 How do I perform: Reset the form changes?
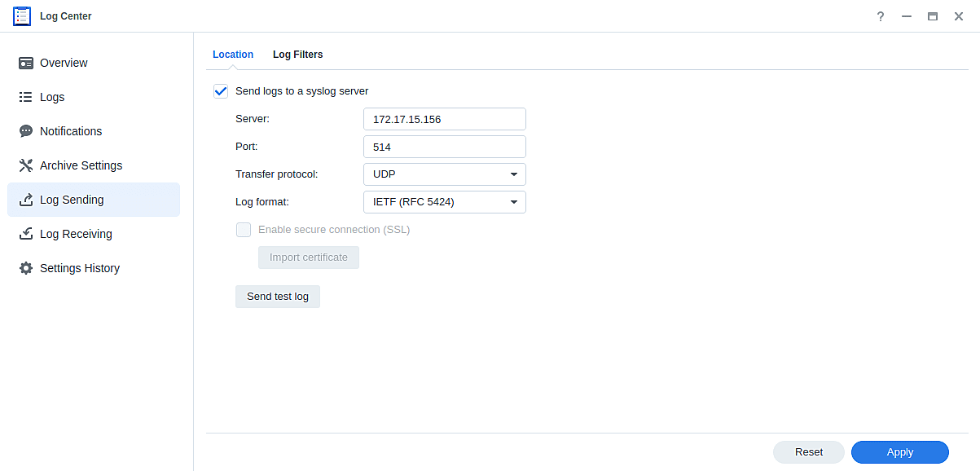coord(808,451)
